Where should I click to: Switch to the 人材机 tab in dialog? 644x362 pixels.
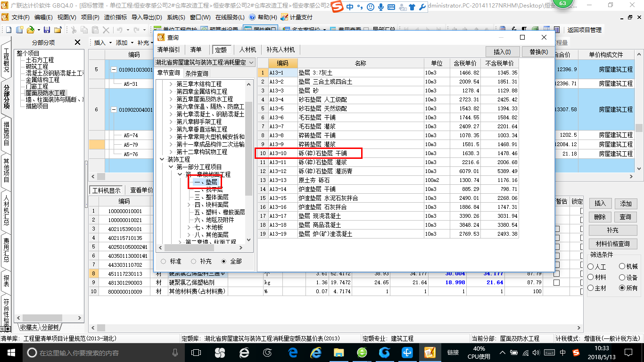pyautogui.click(x=248, y=49)
